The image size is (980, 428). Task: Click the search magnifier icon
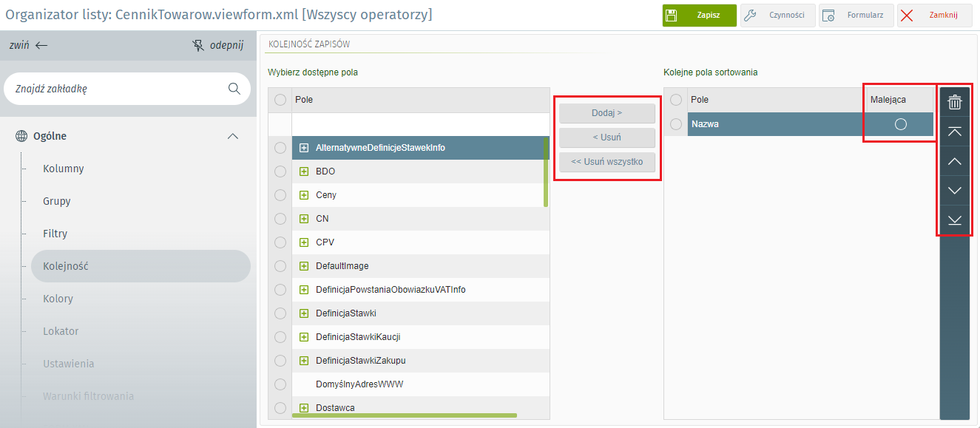pos(234,89)
